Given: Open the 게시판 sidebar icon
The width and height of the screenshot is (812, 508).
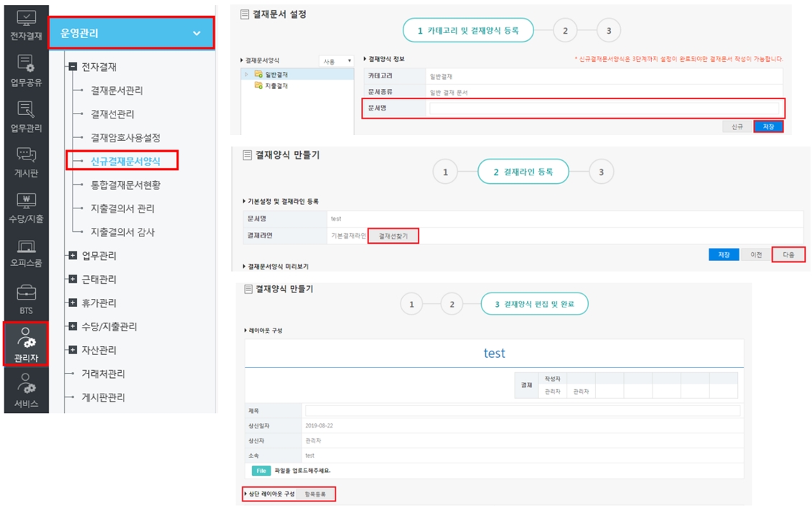Looking at the screenshot, I should [x=26, y=162].
